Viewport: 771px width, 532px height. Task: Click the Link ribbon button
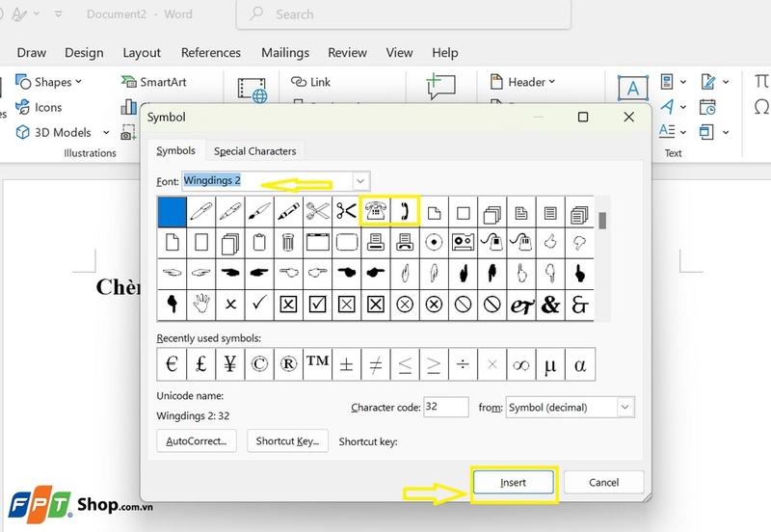pos(310,82)
